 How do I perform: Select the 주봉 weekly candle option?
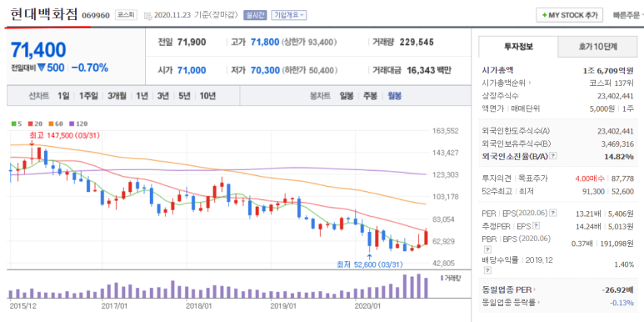(370, 96)
